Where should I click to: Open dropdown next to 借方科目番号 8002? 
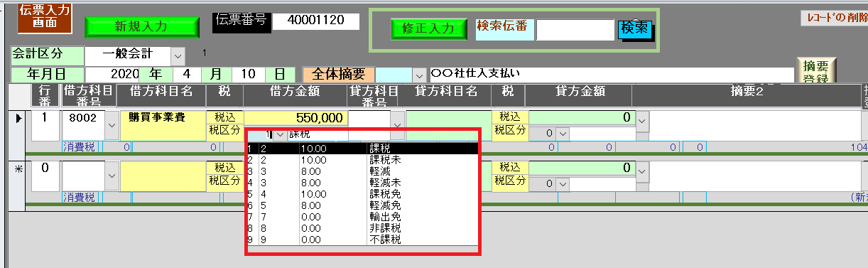[x=112, y=126]
